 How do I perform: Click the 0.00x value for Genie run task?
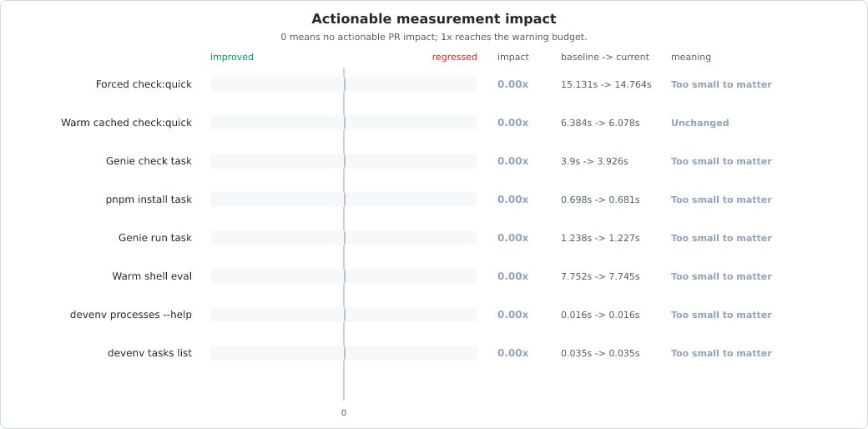point(513,238)
